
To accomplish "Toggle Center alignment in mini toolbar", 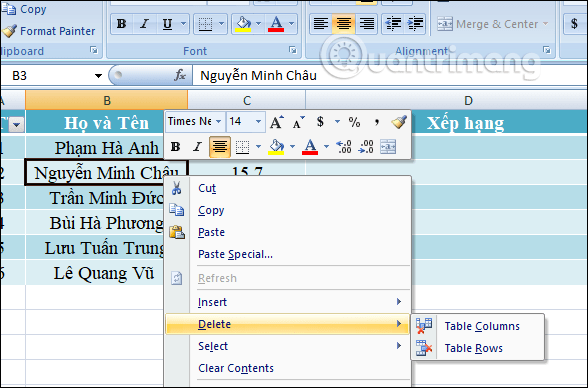I will coord(220,147).
